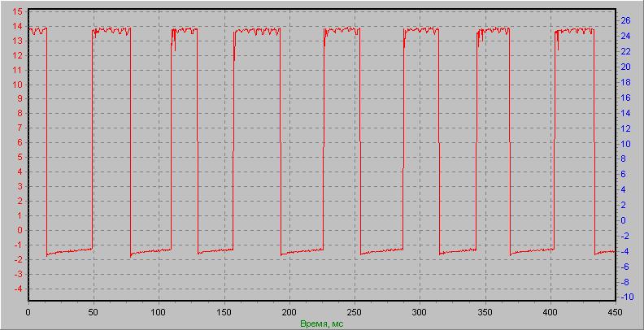The width and height of the screenshot is (644, 330).
Task: Click the -6 label on the blue axis
Action: tap(624, 267)
